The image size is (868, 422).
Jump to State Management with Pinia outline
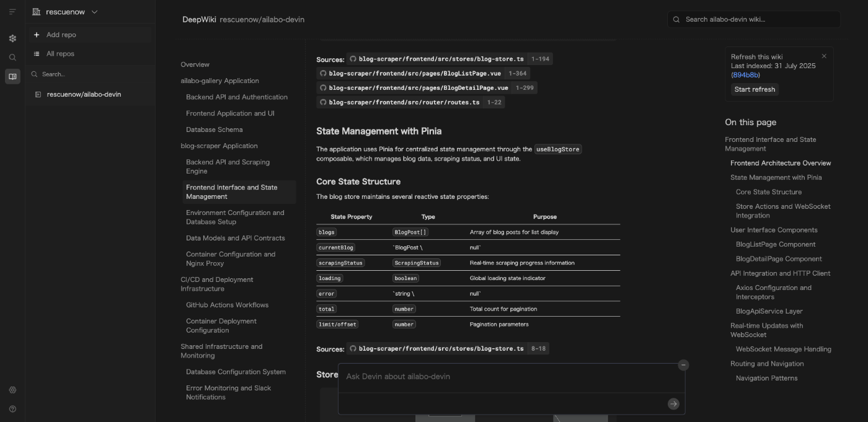pos(776,177)
